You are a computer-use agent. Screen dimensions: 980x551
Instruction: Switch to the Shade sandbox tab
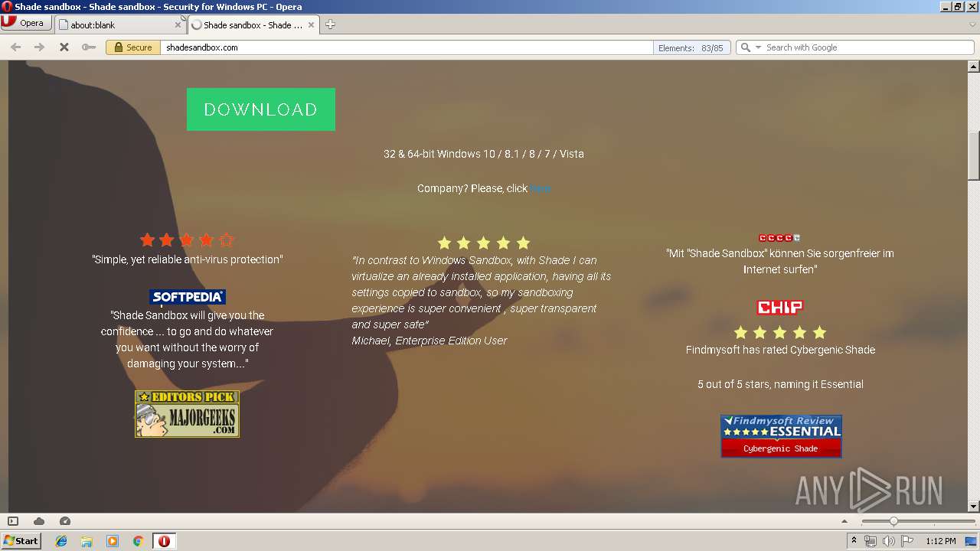(x=253, y=24)
